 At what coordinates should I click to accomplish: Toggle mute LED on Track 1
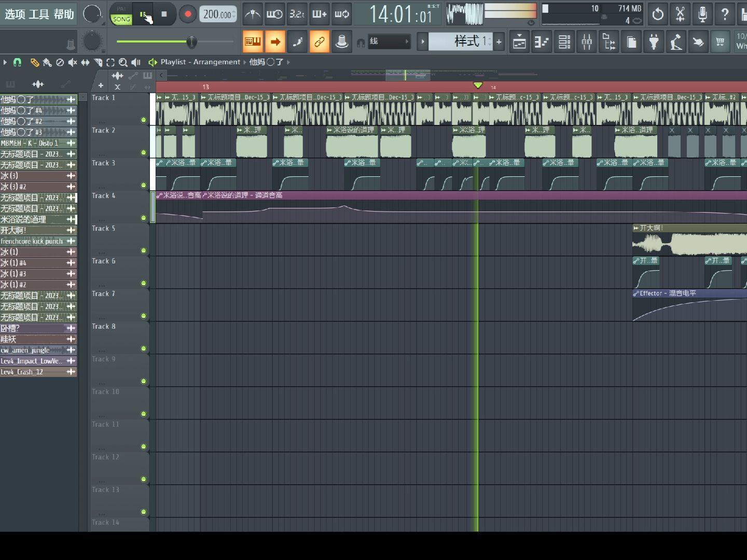144,120
